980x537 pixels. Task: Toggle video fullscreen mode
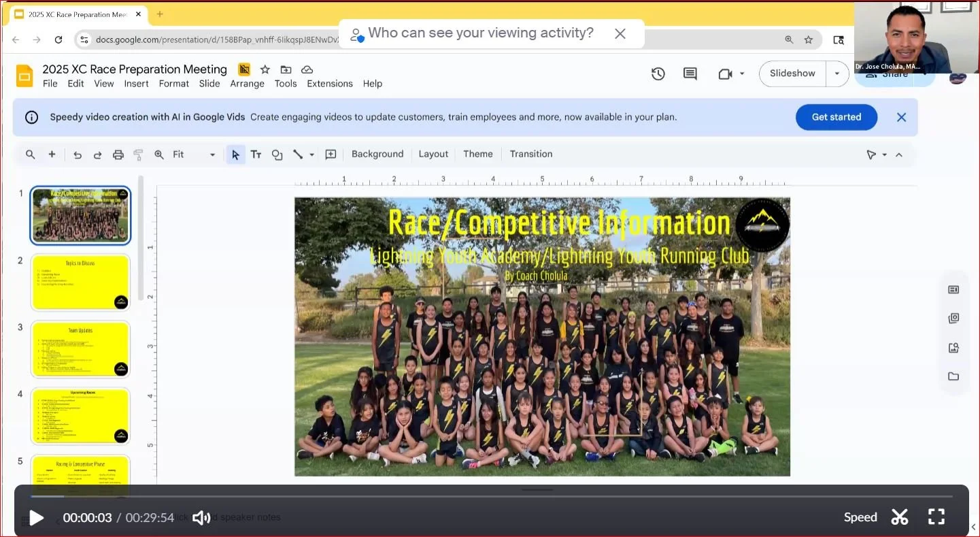[x=936, y=517]
